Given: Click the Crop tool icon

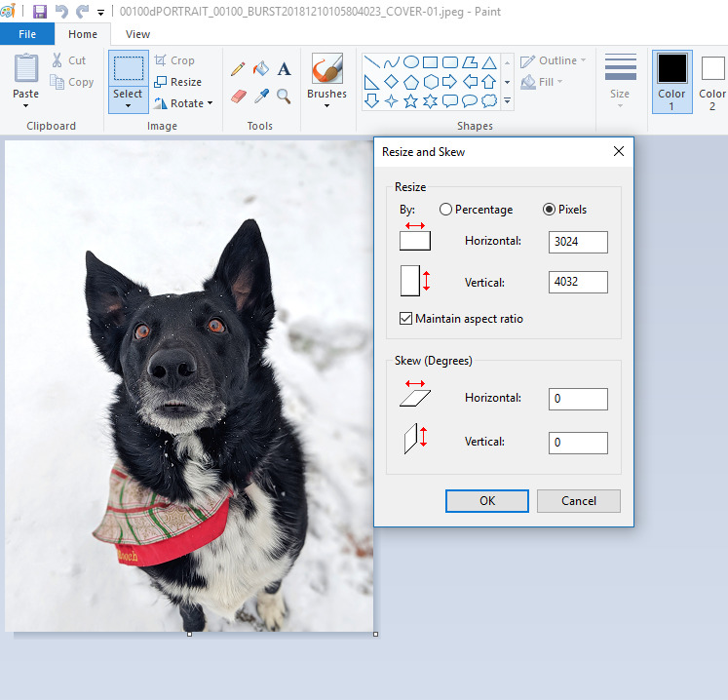Looking at the screenshot, I should (161, 60).
